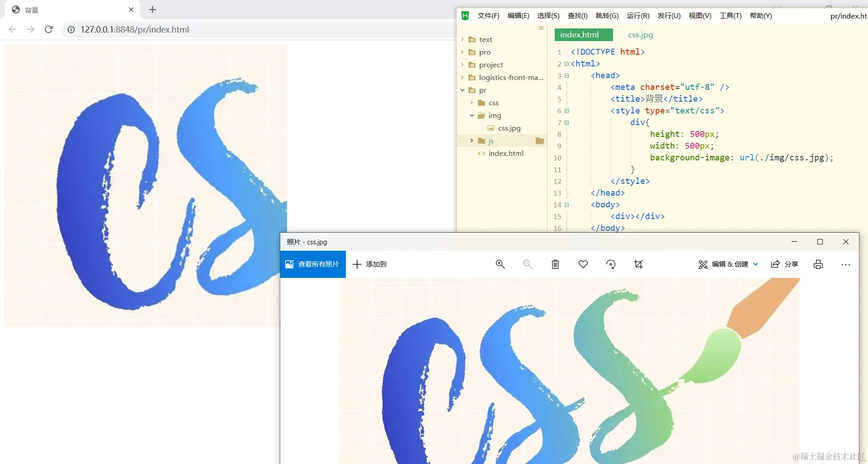The height and width of the screenshot is (464, 868).
Task: Switch to the index.html editor tab
Action: (584, 35)
